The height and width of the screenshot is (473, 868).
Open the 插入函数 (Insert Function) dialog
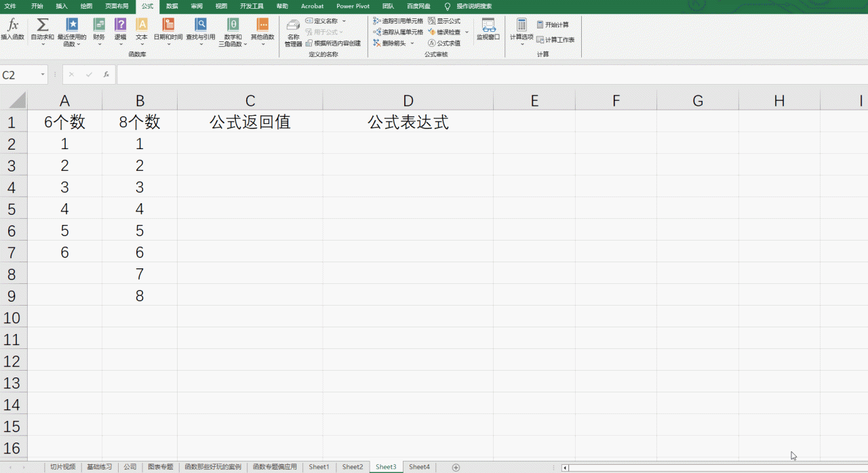12,30
